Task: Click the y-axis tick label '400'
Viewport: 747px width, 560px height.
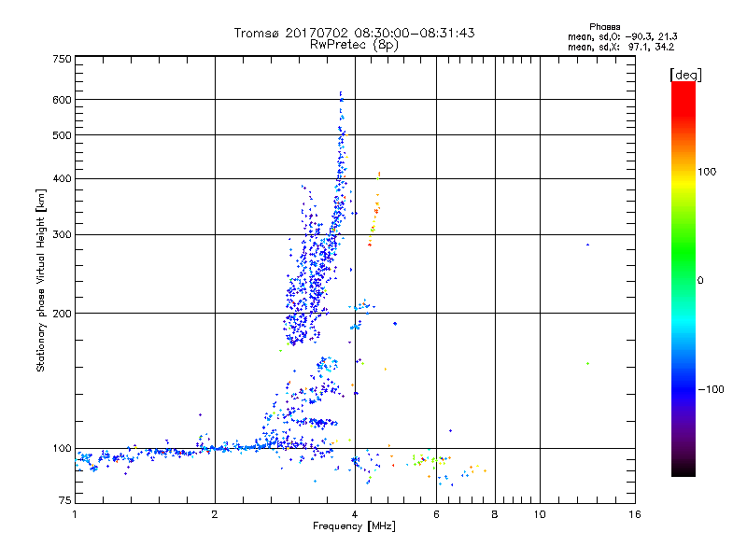Action: click(x=62, y=179)
